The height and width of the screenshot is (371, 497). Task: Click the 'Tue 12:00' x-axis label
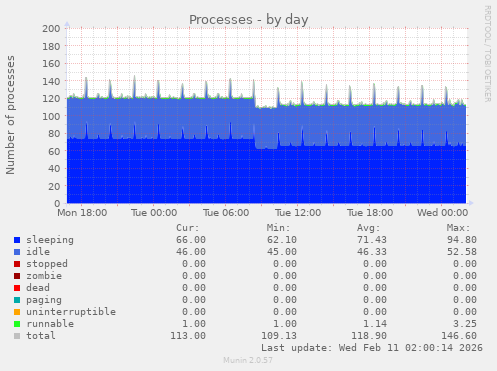pyautogui.click(x=298, y=213)
